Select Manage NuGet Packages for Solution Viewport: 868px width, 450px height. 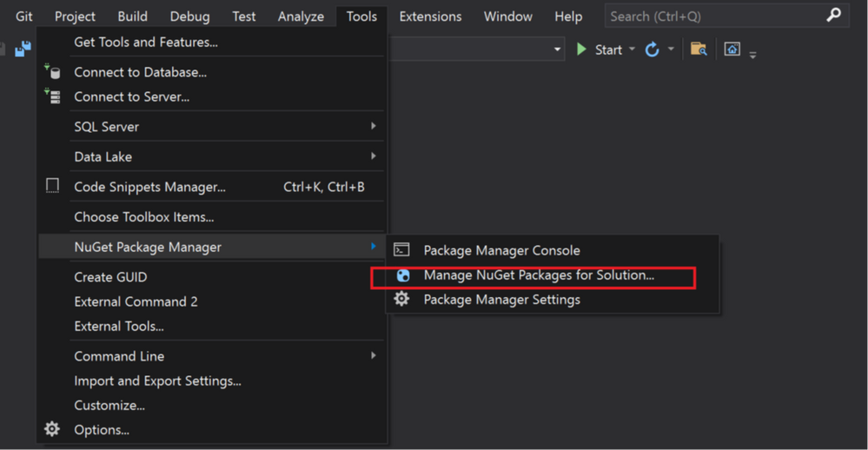point(539,275)
